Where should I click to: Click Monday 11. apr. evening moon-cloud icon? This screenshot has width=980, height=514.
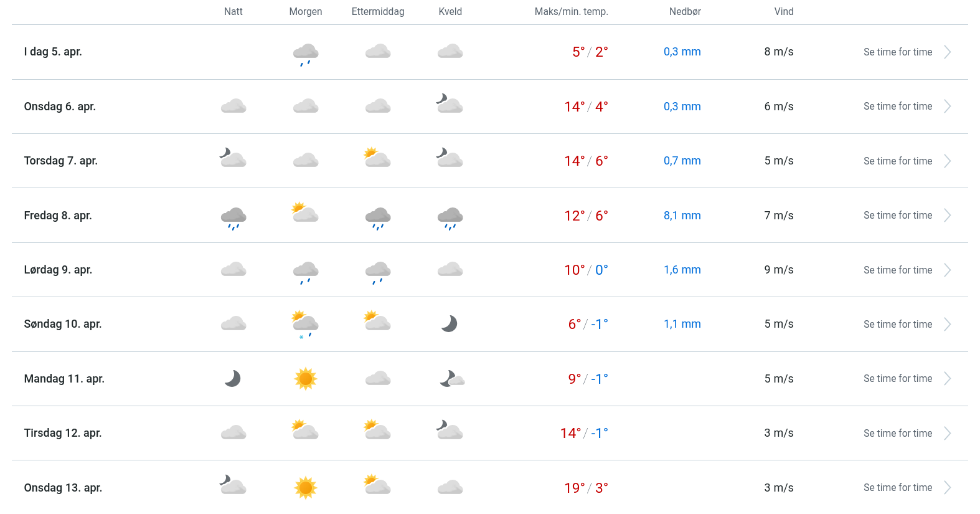coord(451,379)
